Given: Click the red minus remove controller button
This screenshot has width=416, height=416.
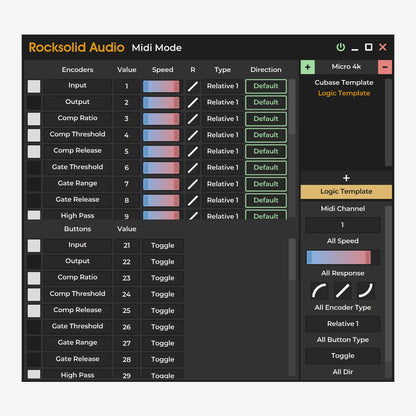Looking at the screenshot, I should click(385, 67).
